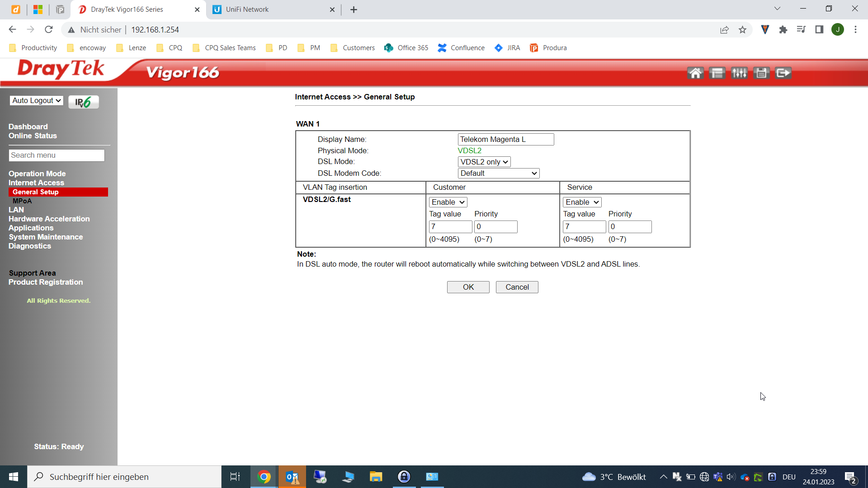The image size is (868, 488).
Task: Open System Maintenance menu
Action: pyautogui.click(x=46, y=237)
